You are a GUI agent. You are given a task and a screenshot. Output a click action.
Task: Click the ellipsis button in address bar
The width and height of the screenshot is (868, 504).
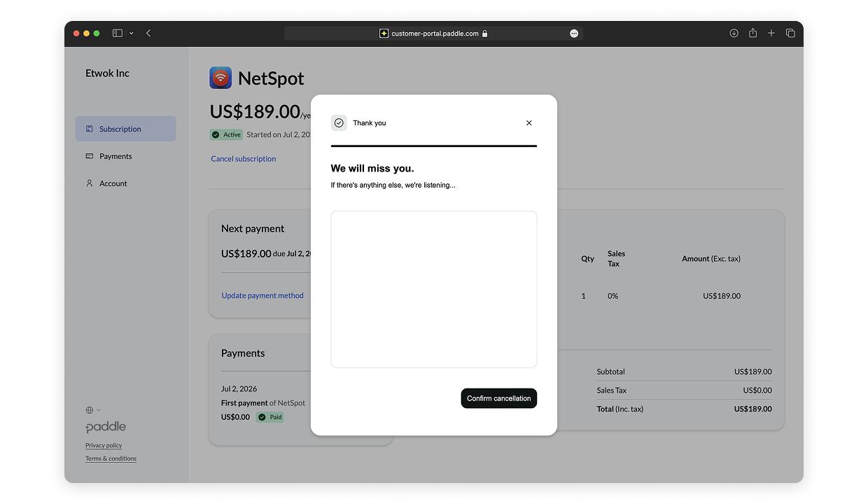pyautogui.click(x=574, y=33)
